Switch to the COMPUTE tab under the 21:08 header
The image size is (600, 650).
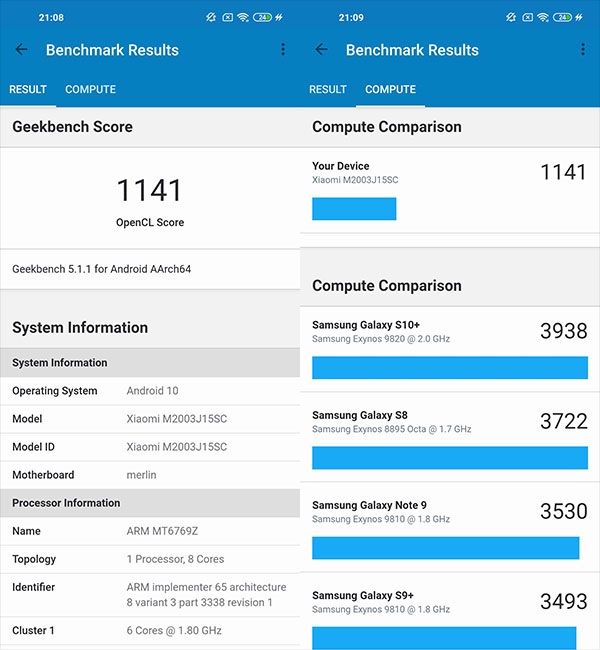pos(90,90)
